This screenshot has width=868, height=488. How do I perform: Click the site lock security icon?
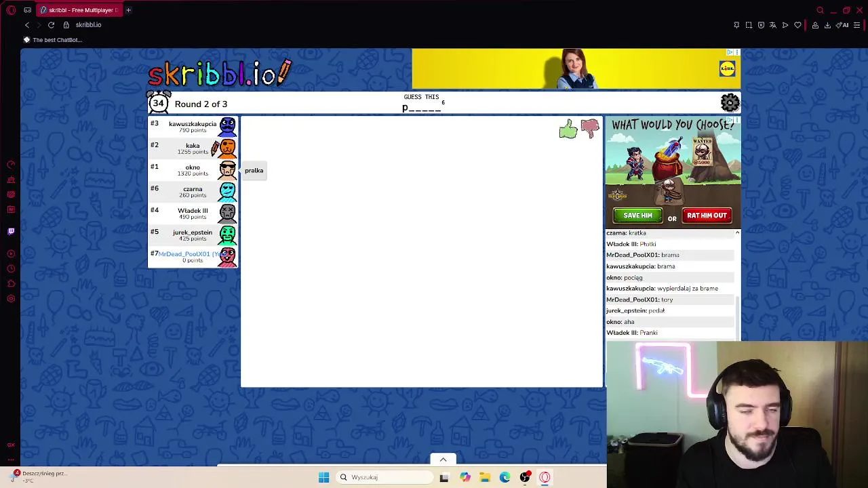[x=66, y=25]
